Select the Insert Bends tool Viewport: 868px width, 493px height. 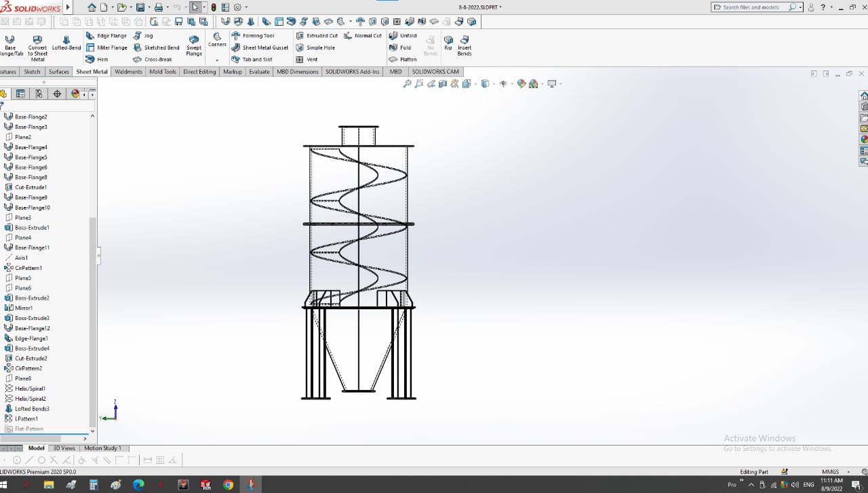click(465, 45)
